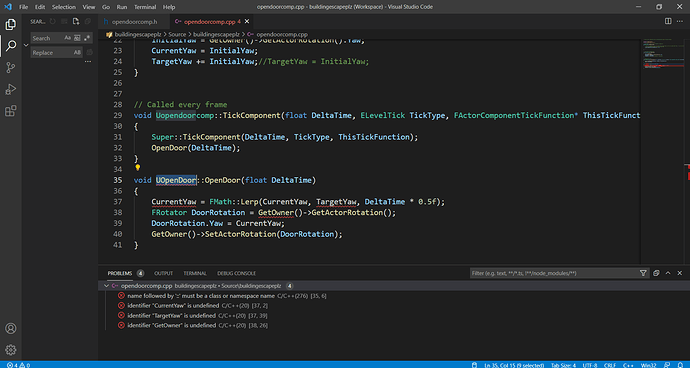
Task: Open the Go menu
Action: click(106, 7)
